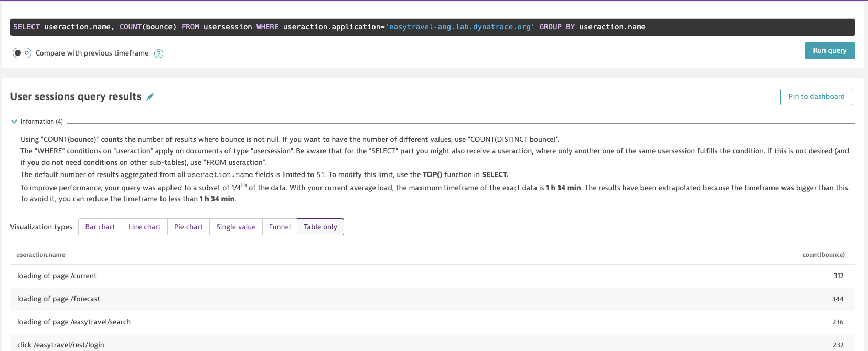This screenshot has width=868, height=351.
Task: Select Pie chart visualization type
Action: [x=188, y=227]
